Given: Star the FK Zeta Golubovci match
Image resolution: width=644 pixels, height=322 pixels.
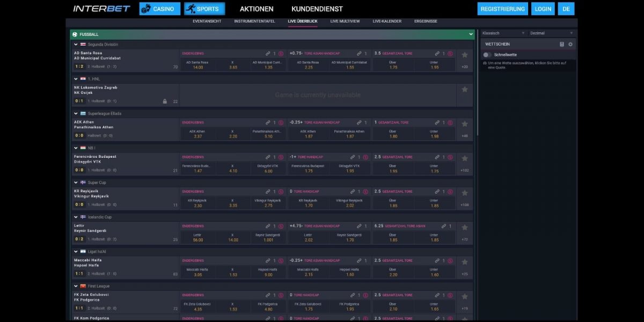Looking at the screenshot, I should coord(465,296).
